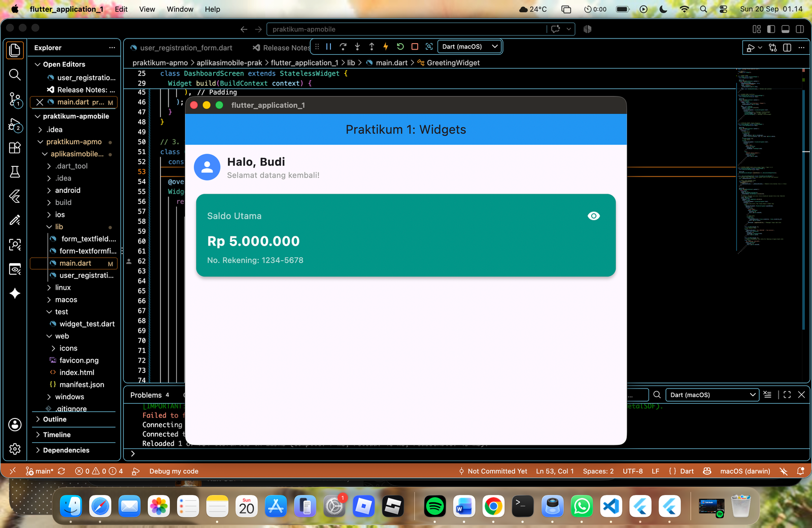This screenshot has width=812, height=528.
Task: Open the Manage gear in activity bar
Action: [x=15, y=449]
